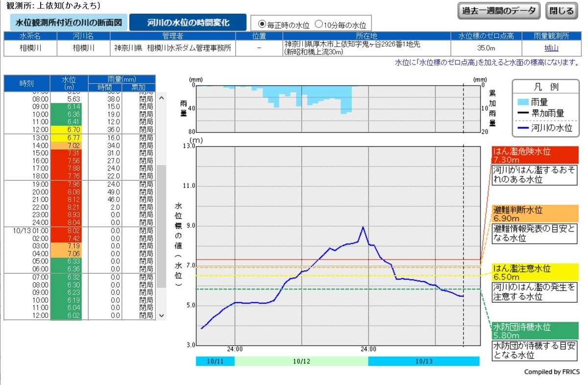Click the green 水防団待機水位 5.80m label
Viewport: 588px width, 385px height.
pyautogui.click(x=536, y=331)
